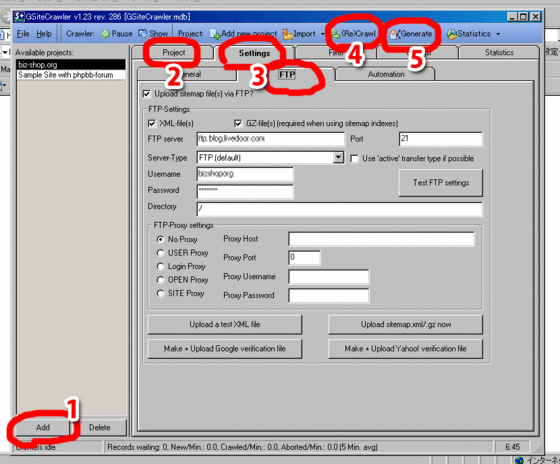Click the Delete project button

99,427
